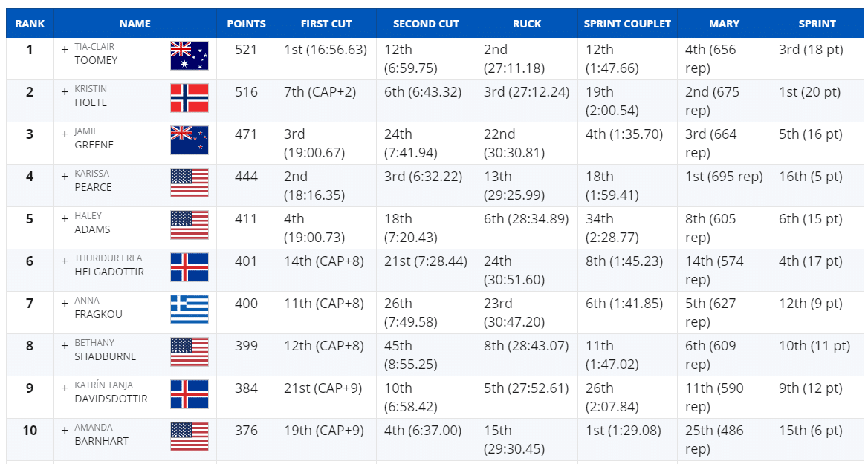Expand Jamie Greene's row plus sign

pyautogui.click(x=65, y=134)
